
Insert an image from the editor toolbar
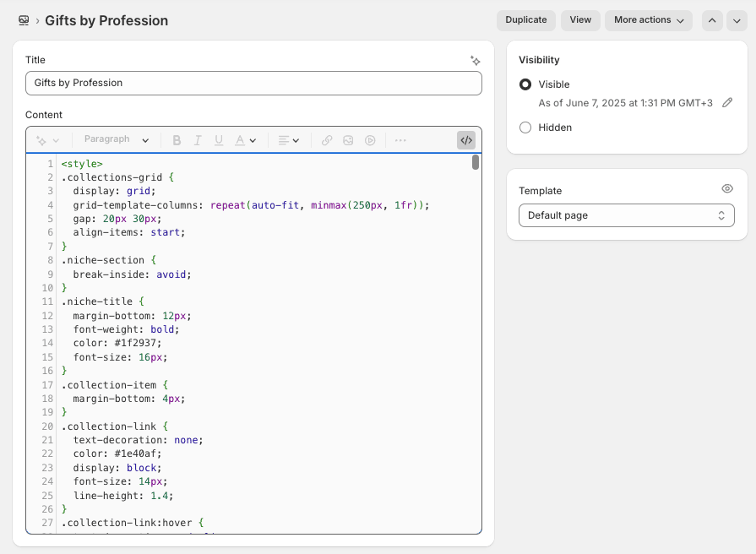click(348, 140)
